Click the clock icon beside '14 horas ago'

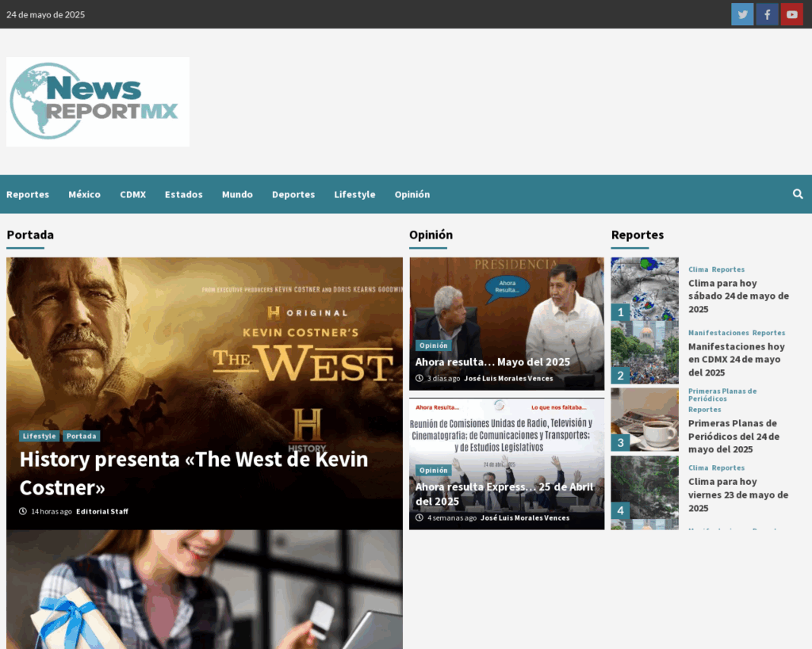click(x=23, y=511)
